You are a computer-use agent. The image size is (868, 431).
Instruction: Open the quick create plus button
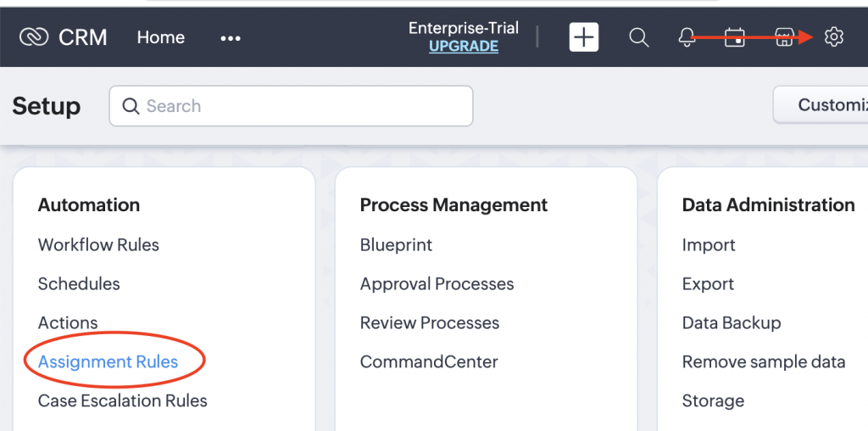click(x=584, y=37)
